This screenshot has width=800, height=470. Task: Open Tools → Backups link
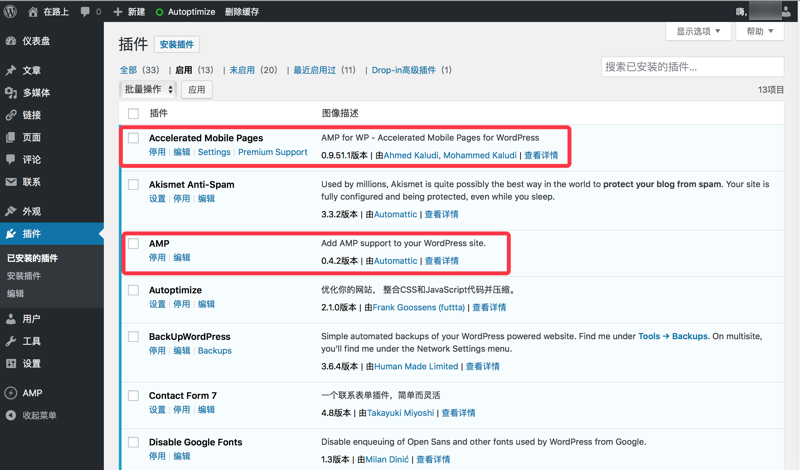(672, 336)
